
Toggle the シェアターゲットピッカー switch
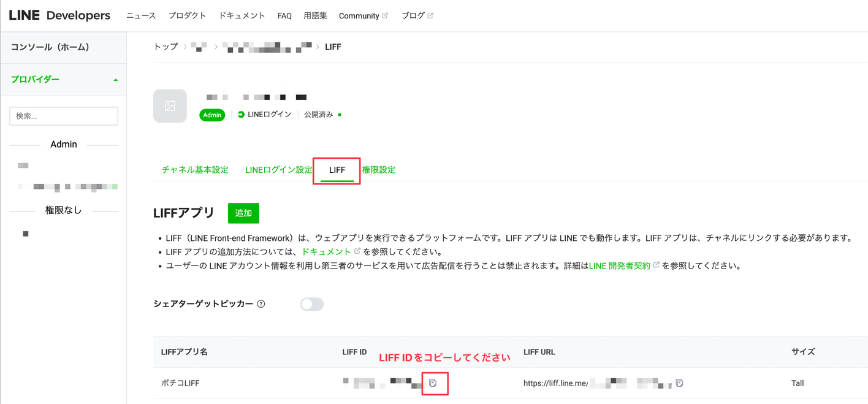pyautogui.click(x=311, y=304)
